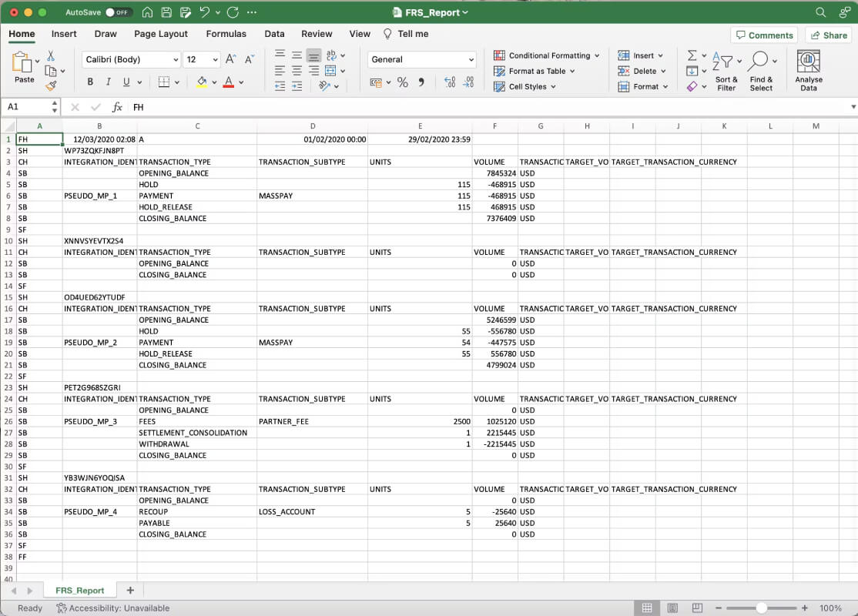Open the Insert cells dropdown
Screen dimensions: 858x616
click(661, 55)
